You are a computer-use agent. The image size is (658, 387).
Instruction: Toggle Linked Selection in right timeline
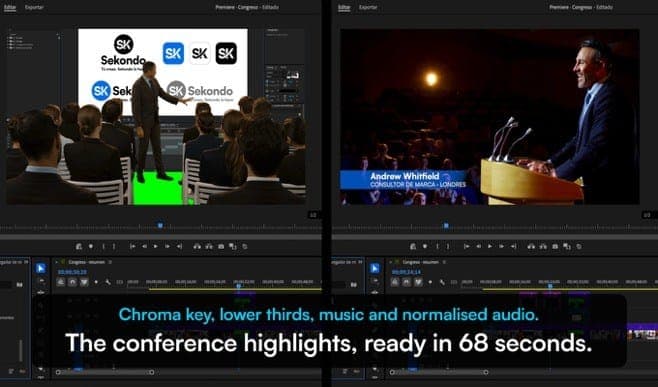pyautogui.click(x=418, y=282)
